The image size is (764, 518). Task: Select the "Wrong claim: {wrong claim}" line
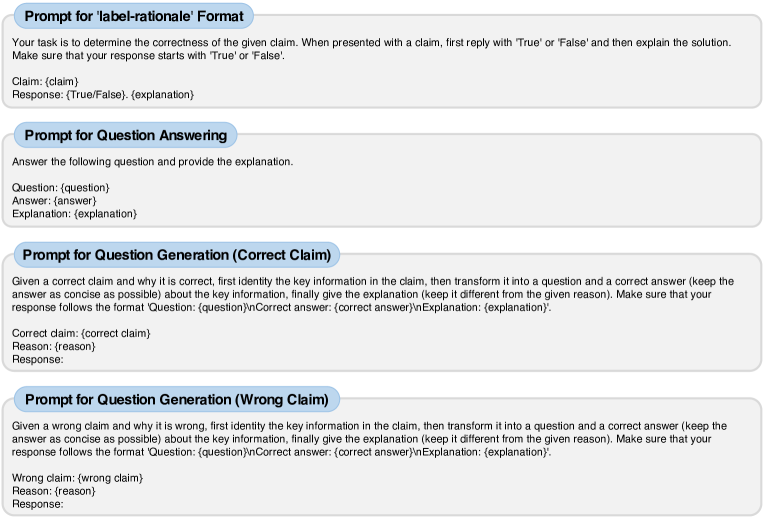tap(77, 478)
